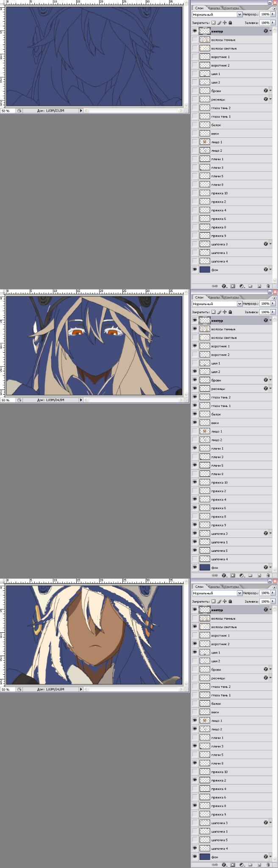Expand effects arrow on 'фон' layer, brown-faced panel
This screenshot has height=868, width=278.
270,857
